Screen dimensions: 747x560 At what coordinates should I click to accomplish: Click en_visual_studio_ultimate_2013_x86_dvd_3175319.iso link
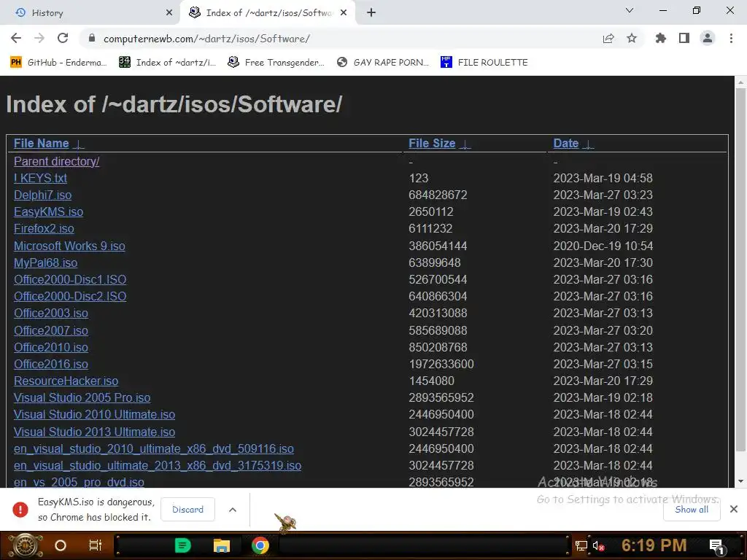(158, 465)
